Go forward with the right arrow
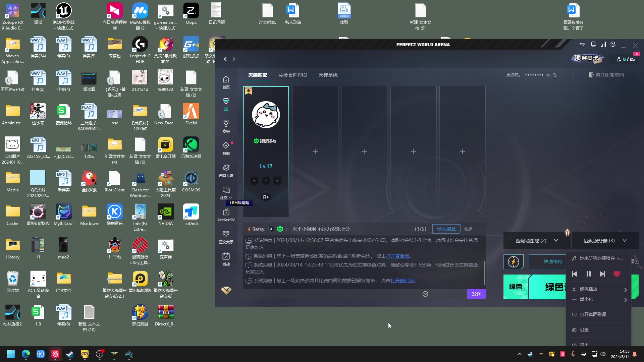The image size is (644, 362). [x=234, y=59]
